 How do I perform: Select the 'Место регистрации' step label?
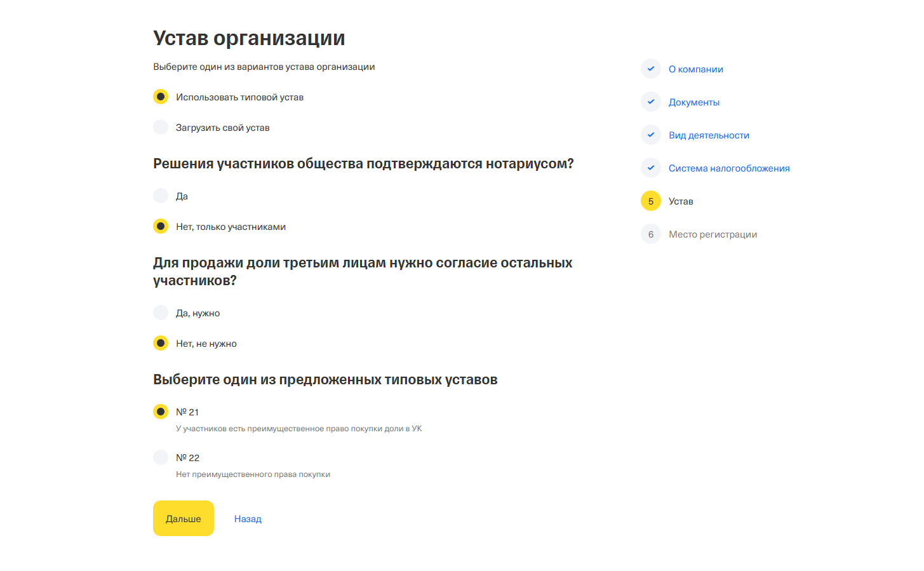(x=713, y=234)
